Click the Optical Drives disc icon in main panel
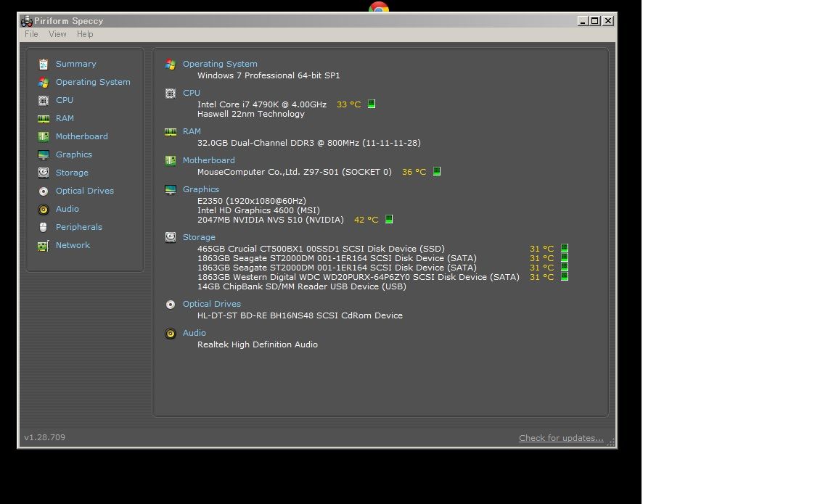This screenshot has height=504, width=836. point(171,305)
